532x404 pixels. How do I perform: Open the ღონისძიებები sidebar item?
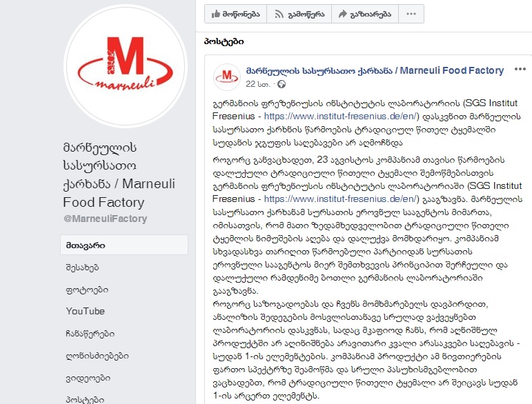[97, 356]
